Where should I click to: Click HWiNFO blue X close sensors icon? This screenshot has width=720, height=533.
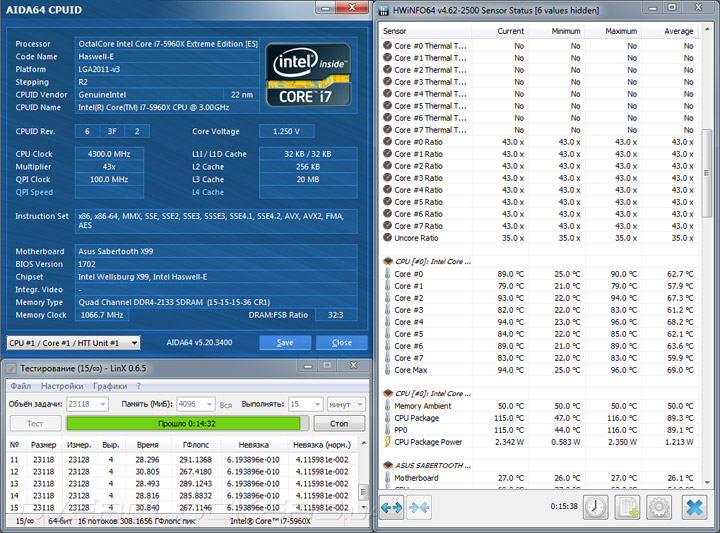click(x=694, y=507)
